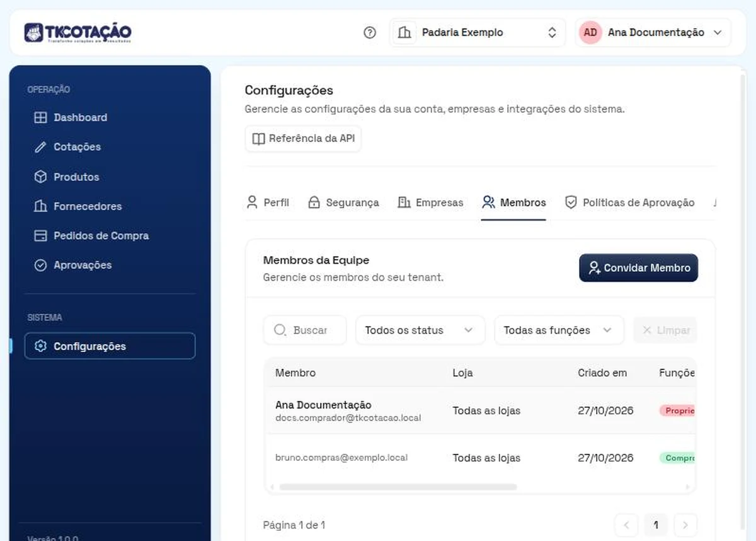This screenshot has height=541, width=756.
Task: Open the help question mark icon
Action: [370, 33]
